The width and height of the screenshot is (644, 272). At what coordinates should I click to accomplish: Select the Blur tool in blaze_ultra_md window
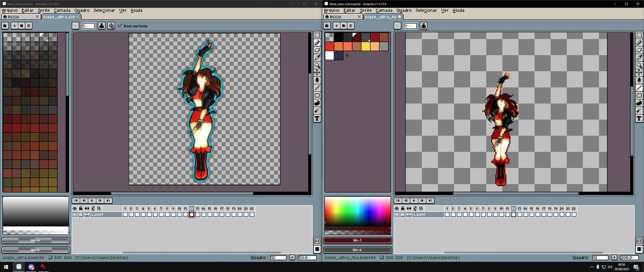639,110
